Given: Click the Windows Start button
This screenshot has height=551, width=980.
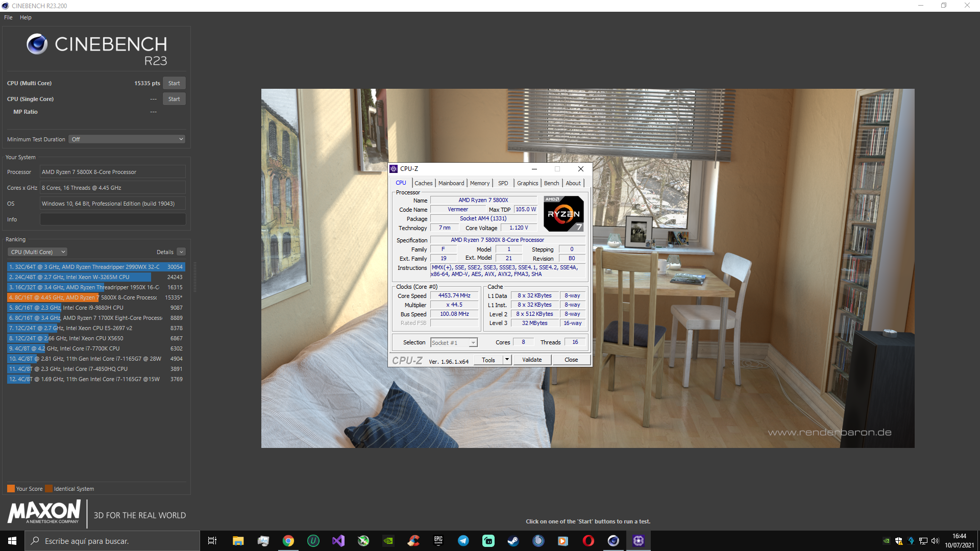Looking at the screenshot, I should point(12,541).
